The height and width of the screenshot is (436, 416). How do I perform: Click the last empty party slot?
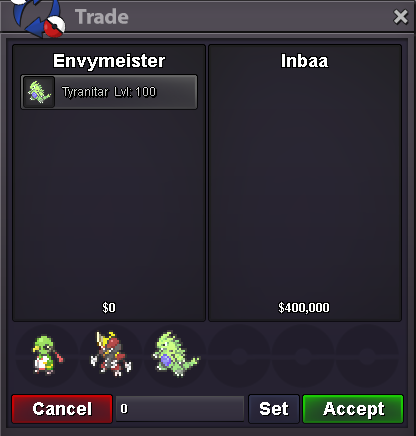point(367,356)
